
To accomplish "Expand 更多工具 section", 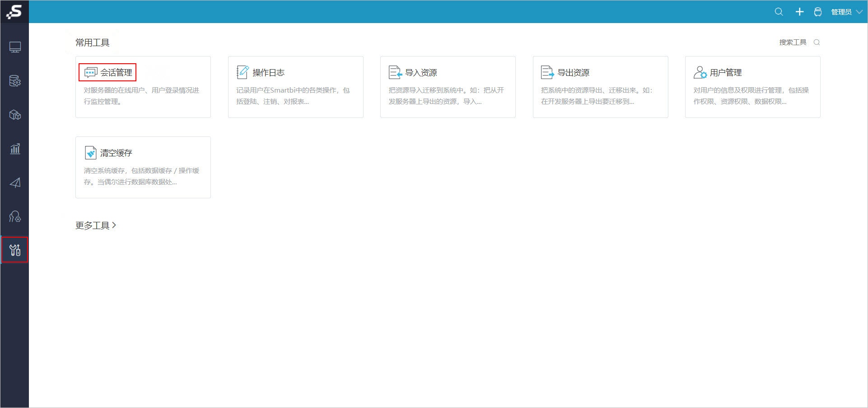I will point(96,225).
